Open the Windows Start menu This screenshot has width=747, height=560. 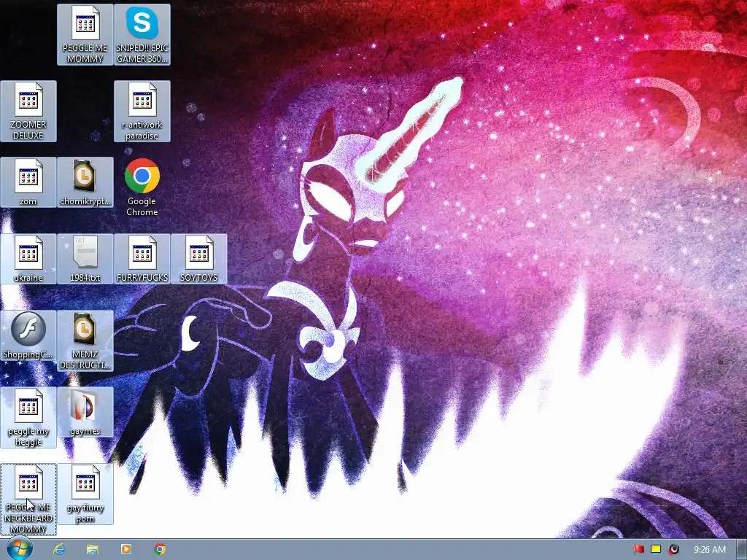20,549
